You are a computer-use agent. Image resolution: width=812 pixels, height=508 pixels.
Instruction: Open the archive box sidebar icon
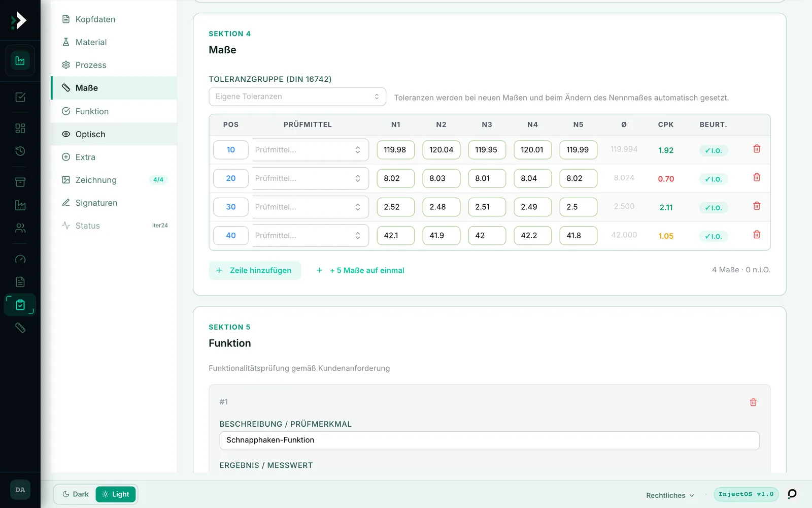tap(20, 182)
